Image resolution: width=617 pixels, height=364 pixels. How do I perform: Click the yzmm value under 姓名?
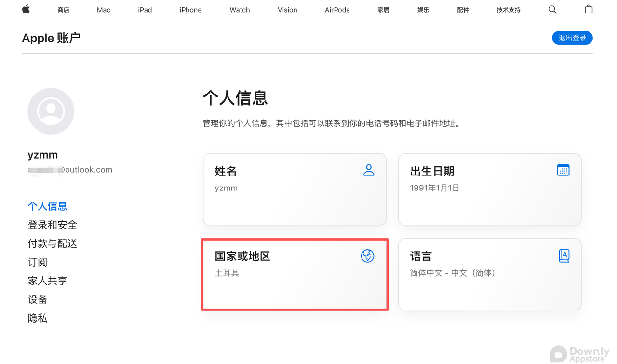click(x=226, y=188)
